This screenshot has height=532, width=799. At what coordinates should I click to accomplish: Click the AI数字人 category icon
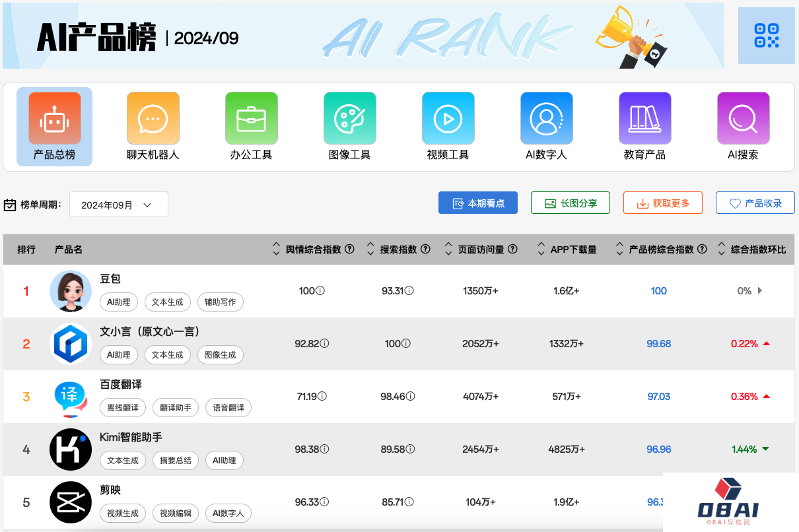pos(546,117)
